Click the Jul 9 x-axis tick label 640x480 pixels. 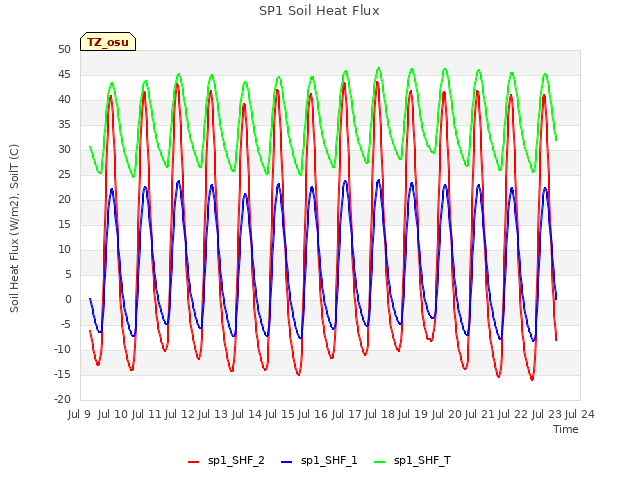pos(79,414)
